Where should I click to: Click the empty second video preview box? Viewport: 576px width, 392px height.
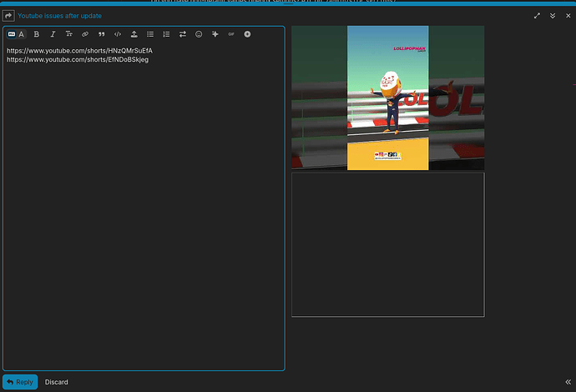point(388,245)
